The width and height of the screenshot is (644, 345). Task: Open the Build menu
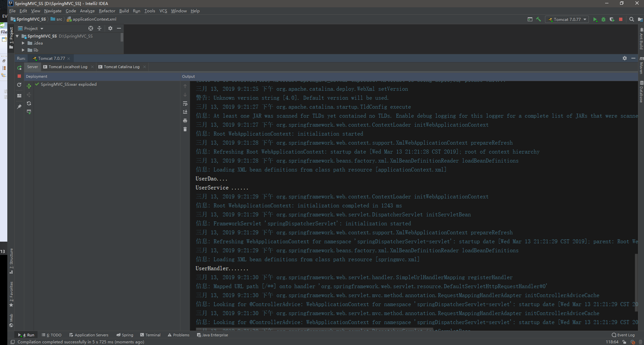124,11
